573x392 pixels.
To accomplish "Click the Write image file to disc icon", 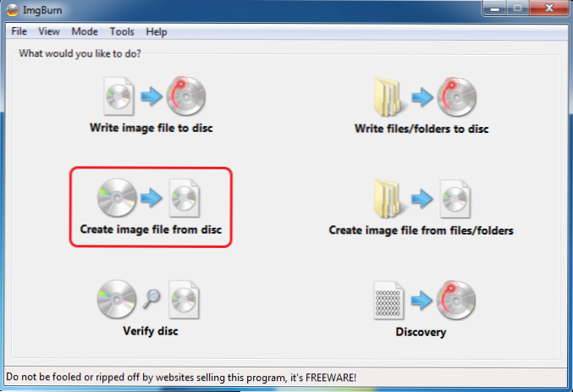I will pyautogui.click(x=155, y=97).
